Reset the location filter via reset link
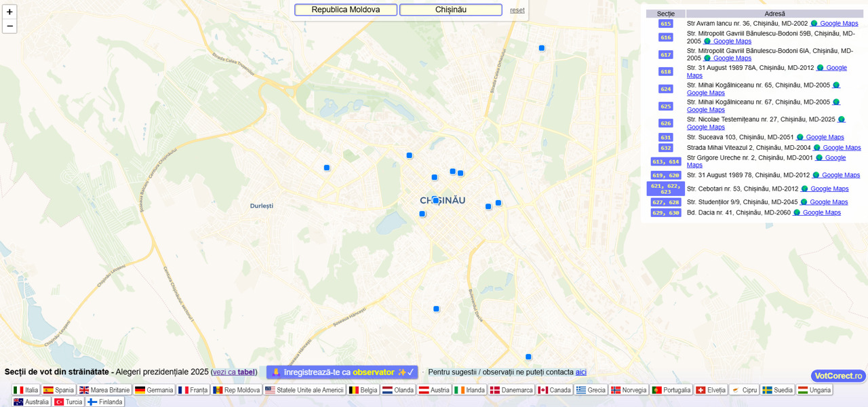Viewport: 868px width, 407px height. (517, 10)
